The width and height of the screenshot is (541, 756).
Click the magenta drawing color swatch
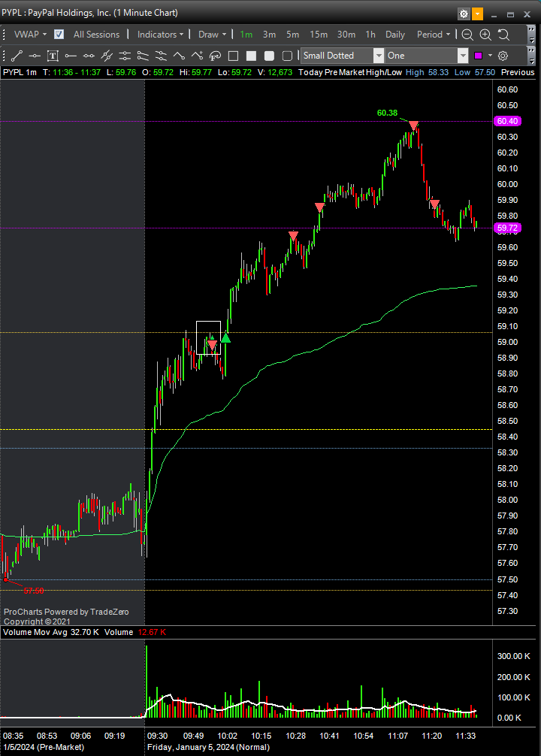479,56
